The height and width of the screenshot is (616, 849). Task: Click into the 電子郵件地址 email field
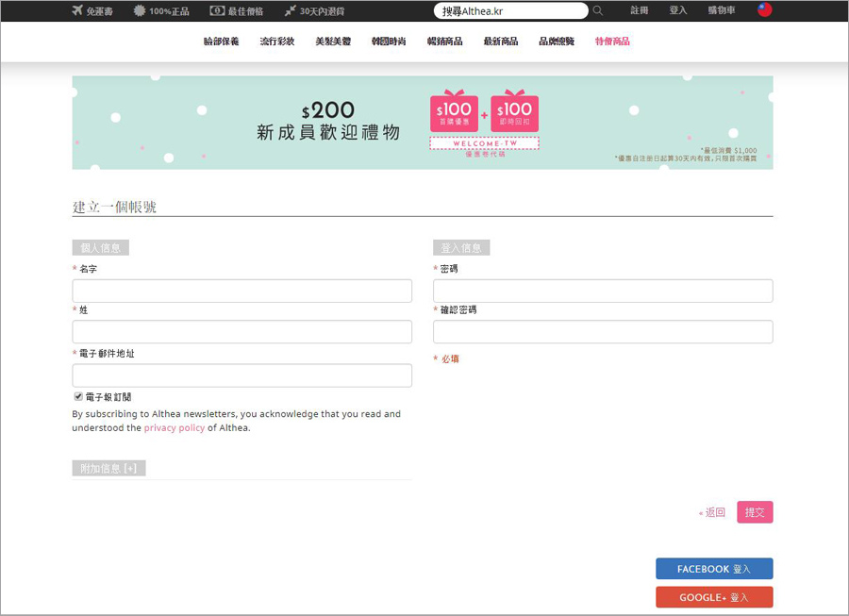(x=242, y=375)
